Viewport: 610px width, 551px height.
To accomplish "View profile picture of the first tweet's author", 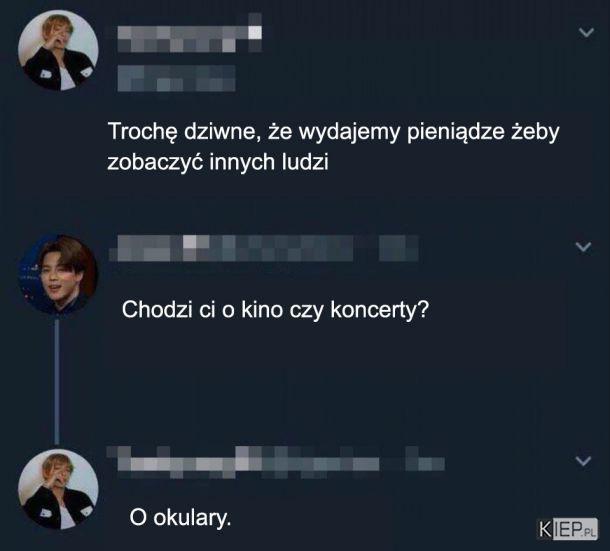I will point(58,50).
